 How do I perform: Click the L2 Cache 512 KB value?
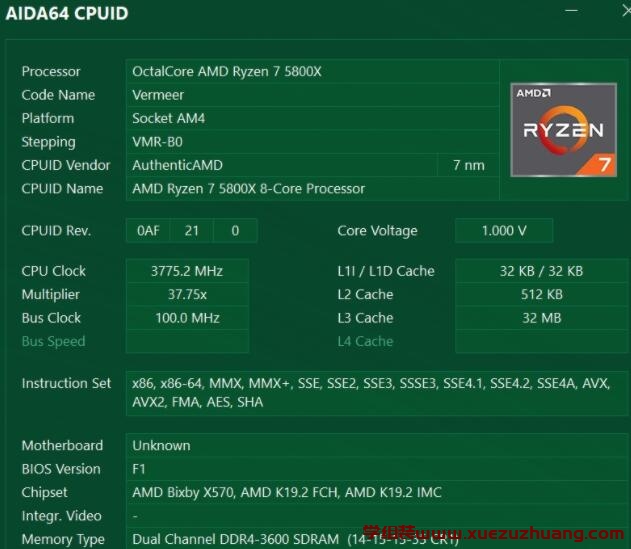click(x=542, y=294)
